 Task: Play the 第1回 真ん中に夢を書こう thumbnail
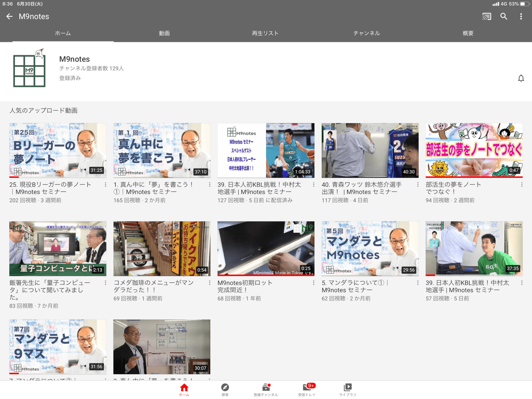162,151
